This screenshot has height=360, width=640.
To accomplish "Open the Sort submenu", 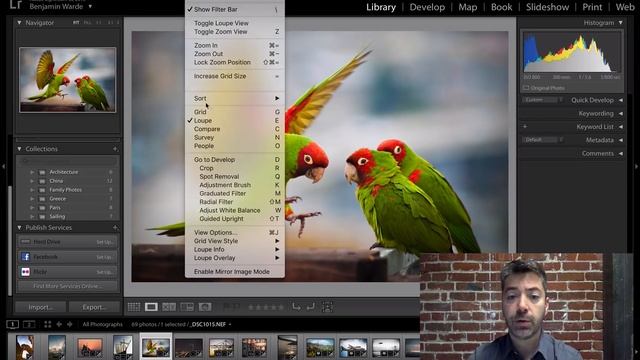I will tap(235, 98).
